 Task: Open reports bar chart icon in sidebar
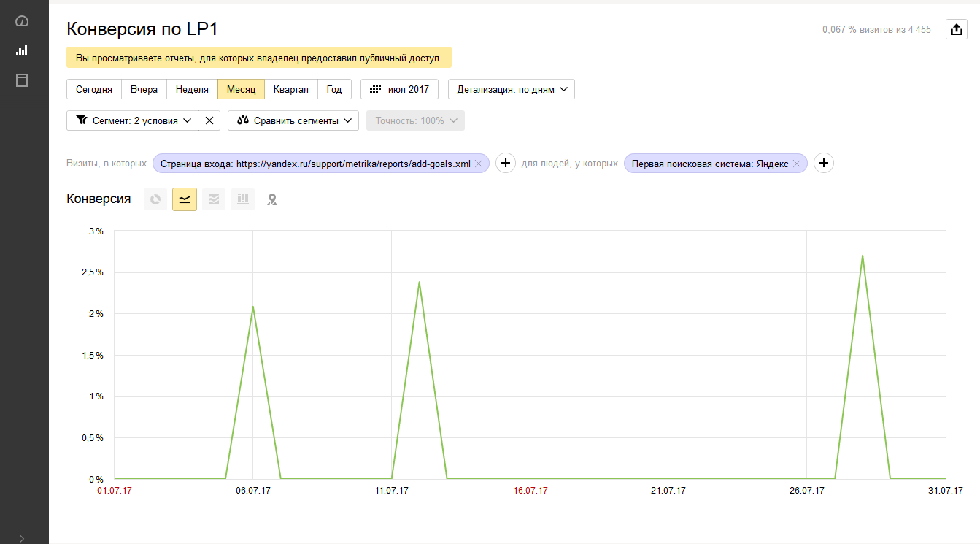22,50
